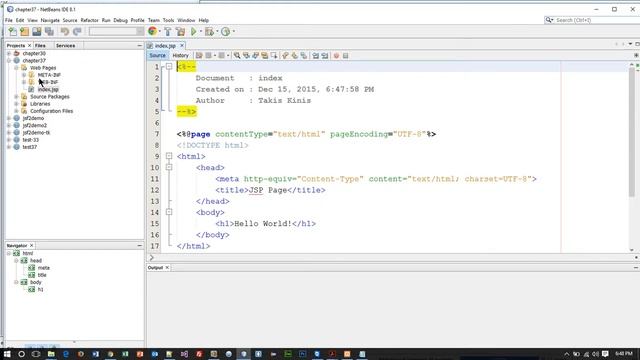640x360 pixels.
Task: Click the Profile Project clock icon
Action: pyautogui.click(x=225, y=31)
